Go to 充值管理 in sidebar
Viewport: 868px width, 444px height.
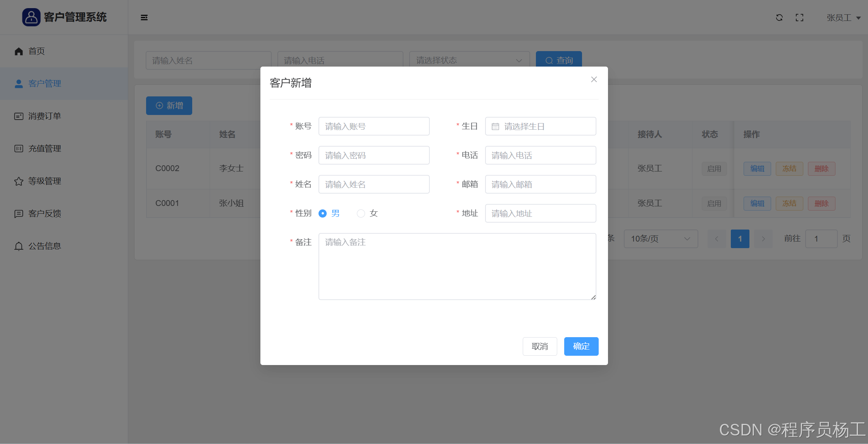pos(44,149)
